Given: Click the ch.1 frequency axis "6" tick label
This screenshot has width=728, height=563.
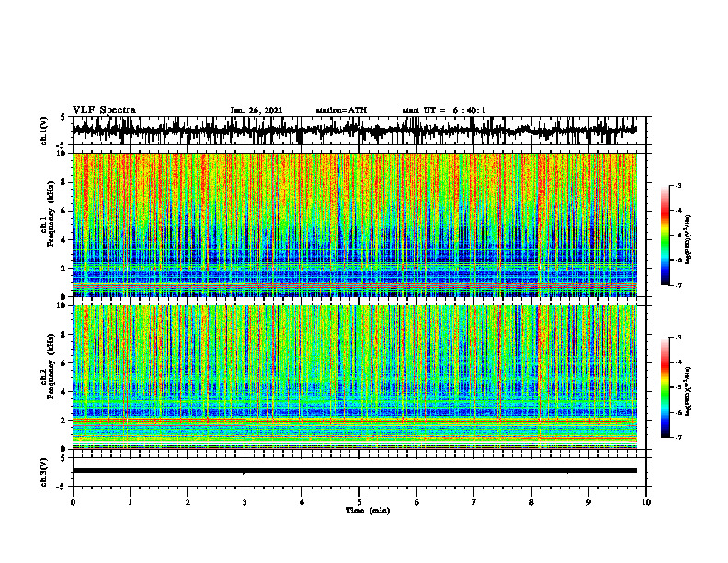Looking at the screenshot, I should coord(64,211).
